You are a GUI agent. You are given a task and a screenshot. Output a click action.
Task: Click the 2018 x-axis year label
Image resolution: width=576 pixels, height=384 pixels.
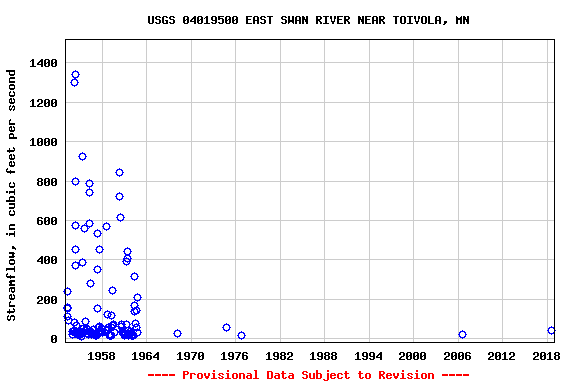pos(546,356)
